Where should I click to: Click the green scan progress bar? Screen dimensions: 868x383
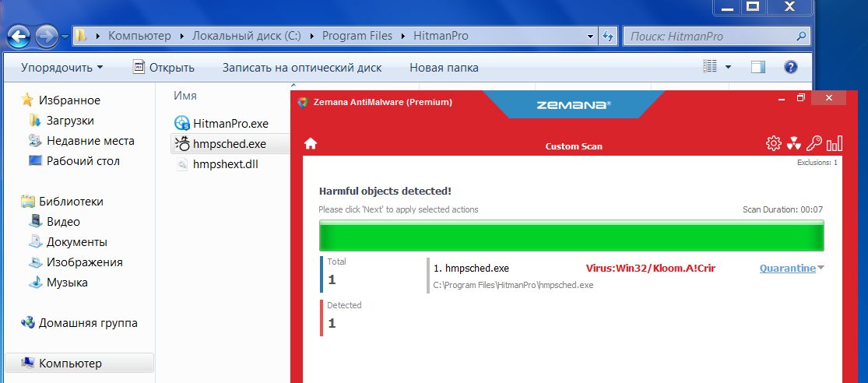point(571,236)
